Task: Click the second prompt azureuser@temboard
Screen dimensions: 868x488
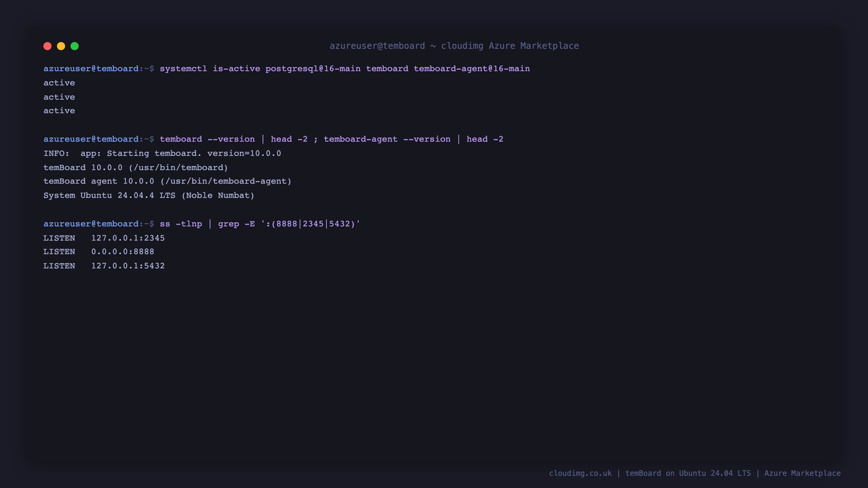Action: click(x=91, y=139)
